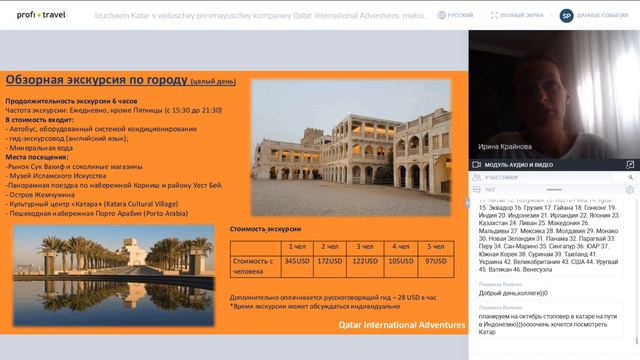The width and height of the screenshot is (640, 360).
Task: Click the SP avatar circle
Action: (x=566, y=16)
